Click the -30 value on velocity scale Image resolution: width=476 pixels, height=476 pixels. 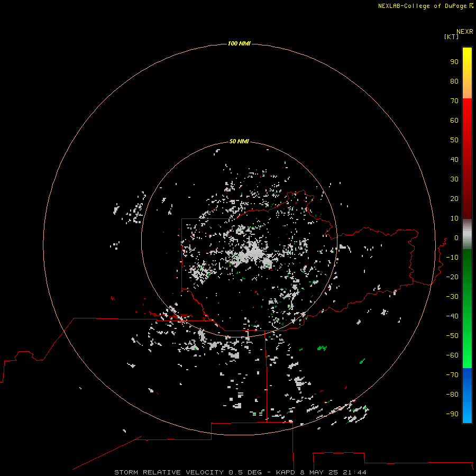click(452, 297)
